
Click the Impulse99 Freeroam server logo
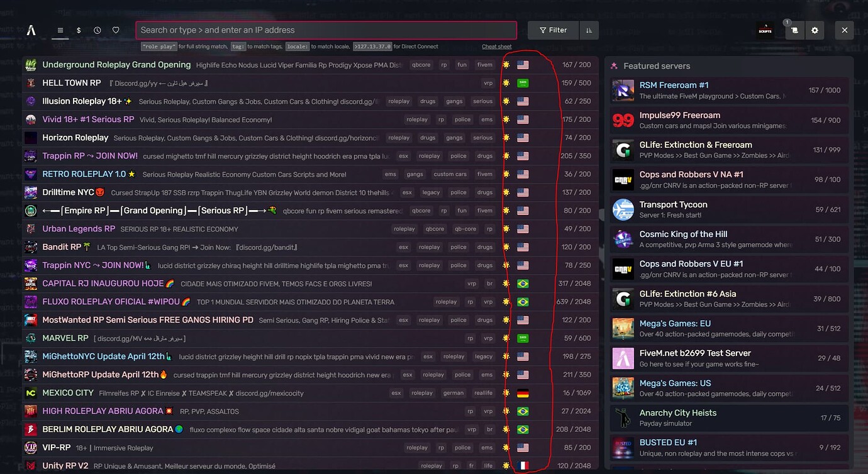coord(623,119)
